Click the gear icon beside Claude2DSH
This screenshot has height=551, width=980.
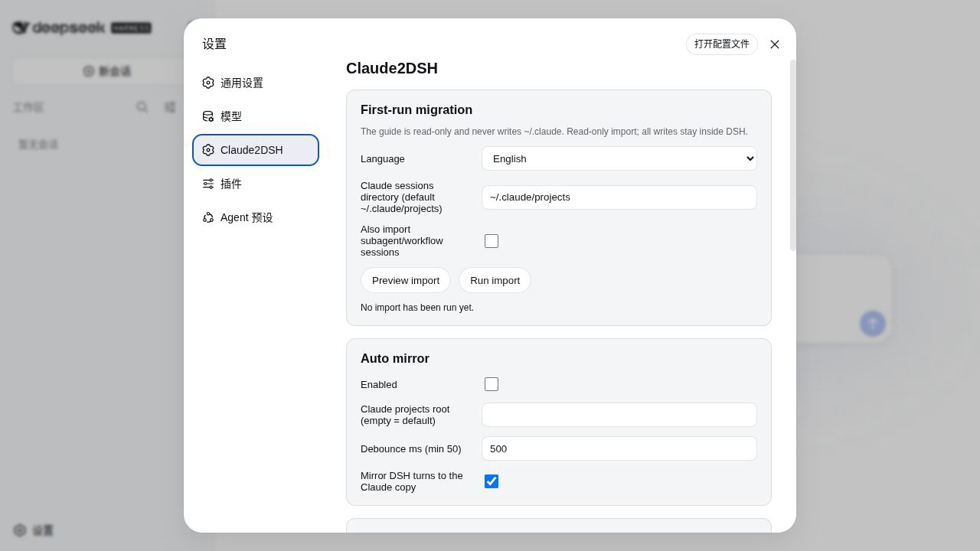tap(208, 150)
